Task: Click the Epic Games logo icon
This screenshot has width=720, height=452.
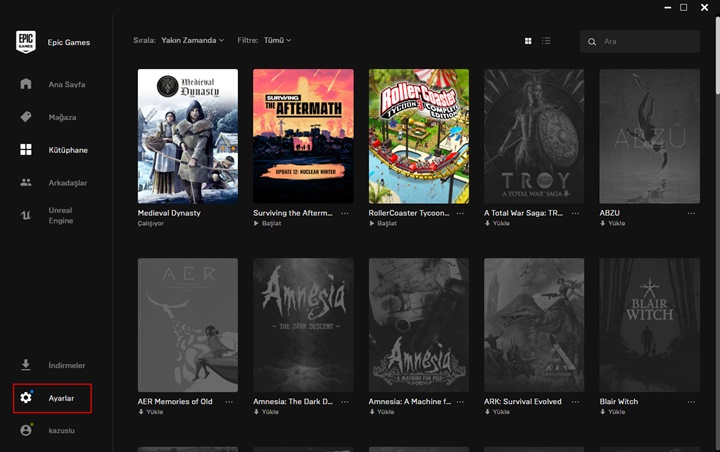Action: tap(26, 42)
